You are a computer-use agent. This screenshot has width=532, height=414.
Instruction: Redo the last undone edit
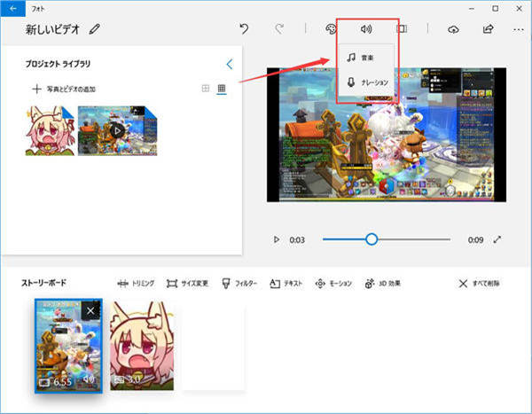coord(279,29)
